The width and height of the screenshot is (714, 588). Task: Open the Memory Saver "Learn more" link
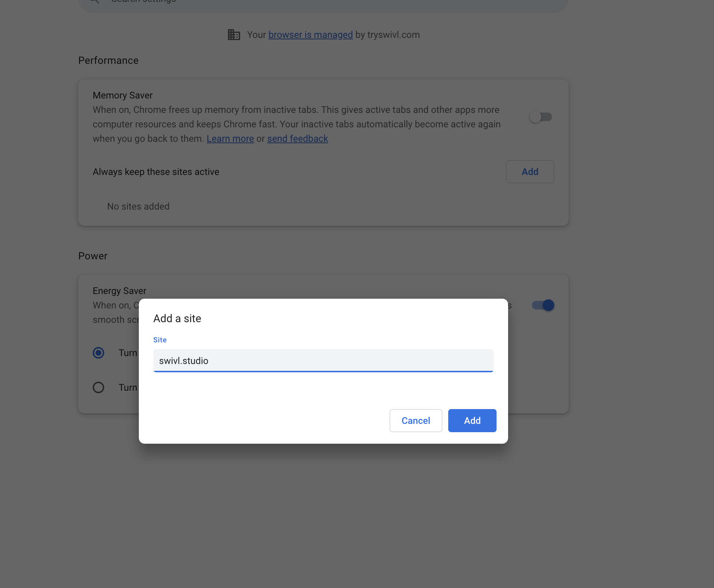point(230,139)
